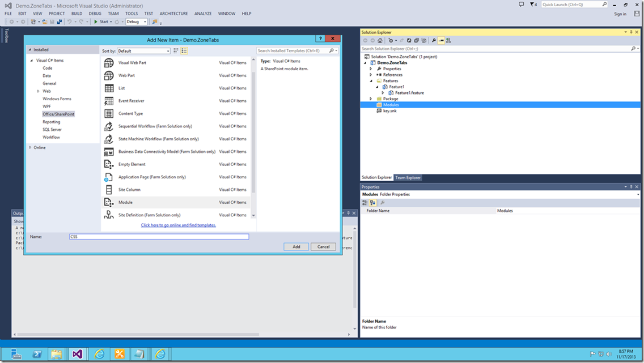Viewport: 644px width, 363px height.
Task: Switch to the Team Explorer tab
Action: coord(408,178)
